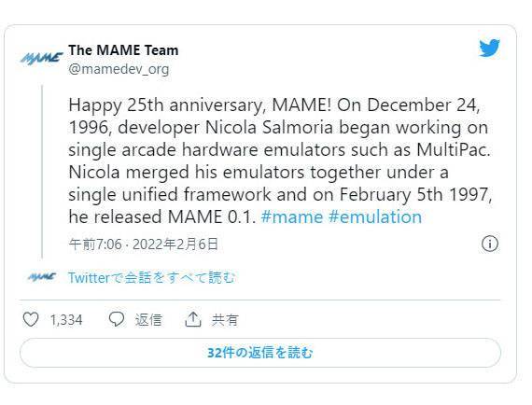The width and height of the screenshot is (532, 405).
Task: Click the share upload arrow icon
Action: [193, 319]
